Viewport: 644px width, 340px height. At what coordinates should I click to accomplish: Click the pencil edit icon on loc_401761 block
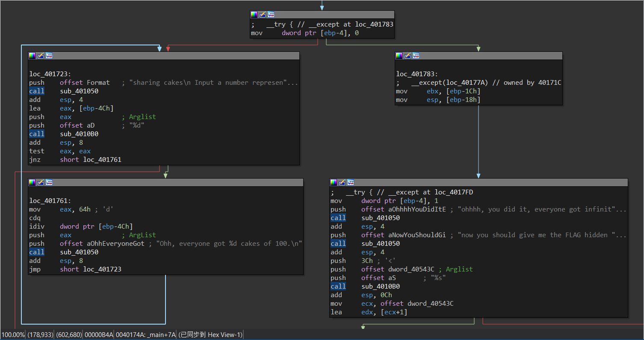click(41, 182)
